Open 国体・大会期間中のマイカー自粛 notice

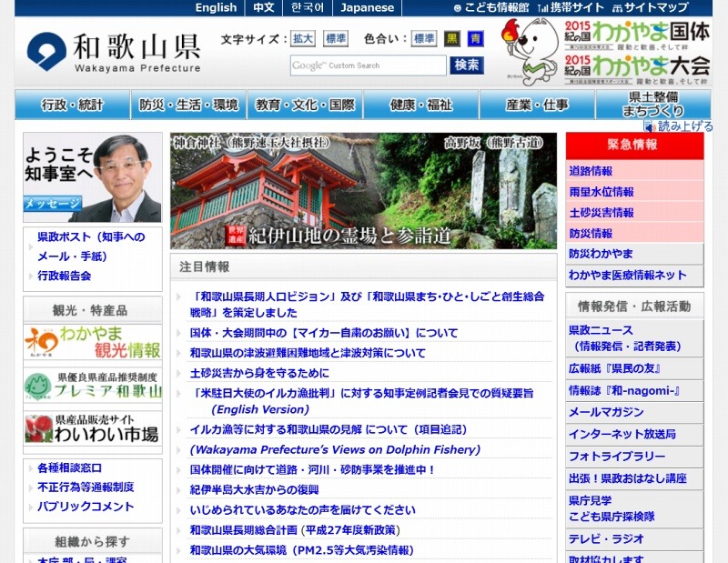pos(324,333)
